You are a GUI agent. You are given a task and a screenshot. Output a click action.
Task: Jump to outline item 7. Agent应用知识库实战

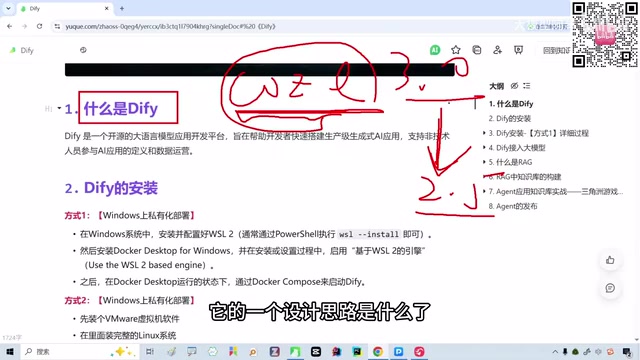[x=556, y=191]
